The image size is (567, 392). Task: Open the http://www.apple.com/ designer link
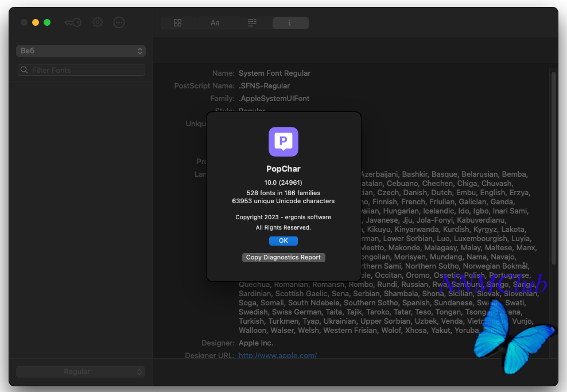[278, 355]
